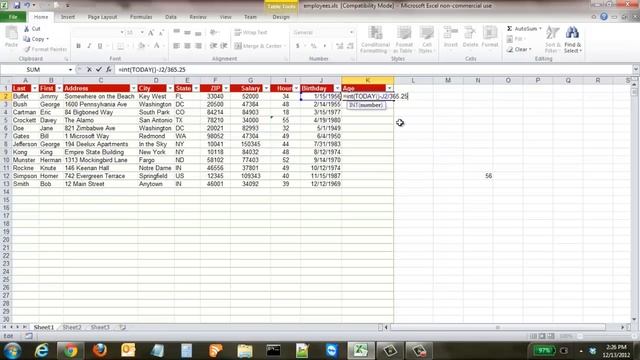Screen dimensions: 640x360
Task: Click Increase Font Size icon
Action: [151, 33]
